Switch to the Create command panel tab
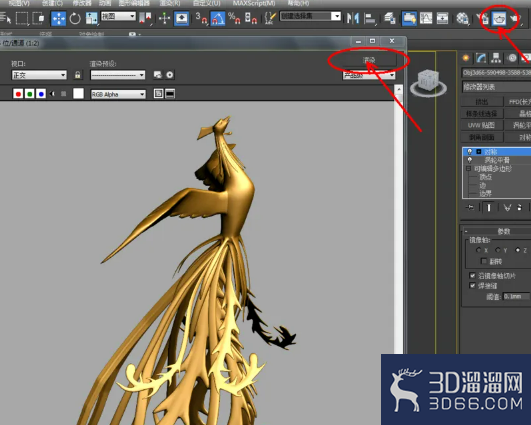Image resolution: width=531 pixels, height=425 pixels. (466, 58)
